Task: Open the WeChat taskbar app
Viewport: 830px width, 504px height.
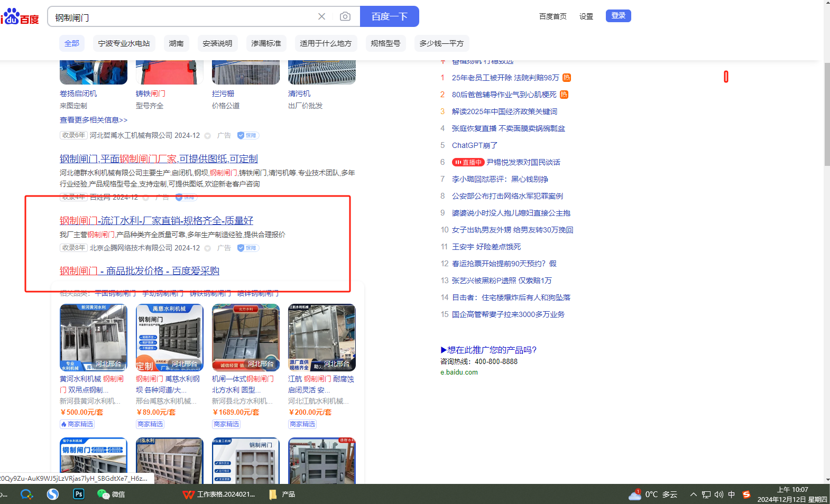Action: pos(110,494)
